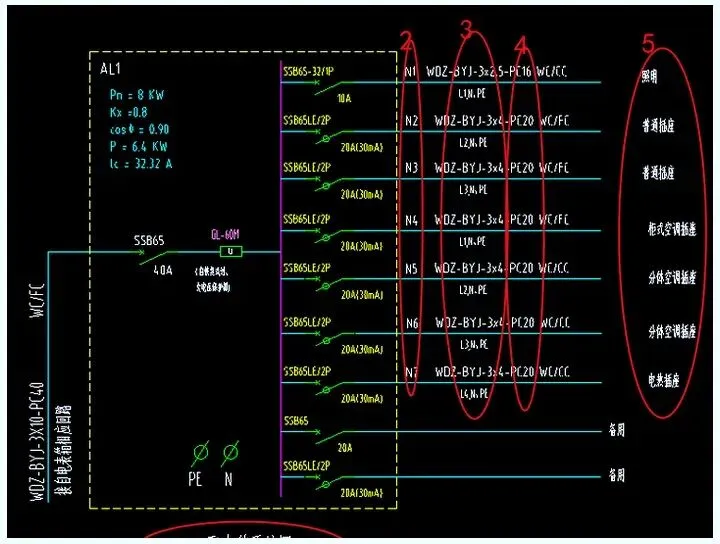Select the 'Ic = 32.32 A' text
This screenshot has height=544, width=720.
(141, 164)
